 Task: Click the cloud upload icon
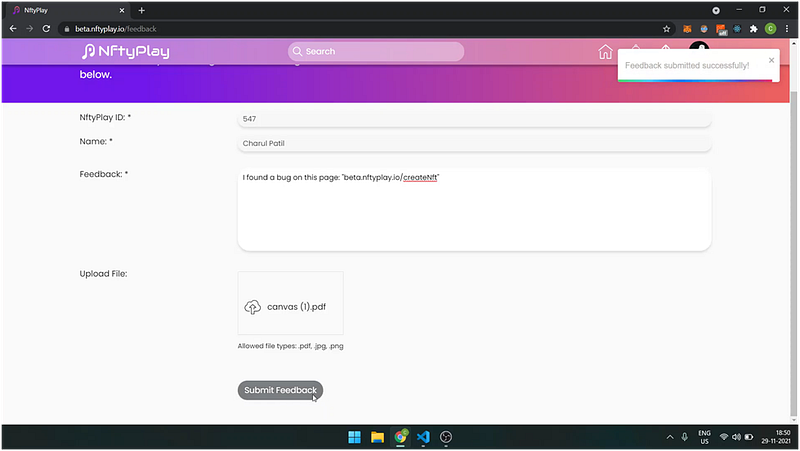253,307
